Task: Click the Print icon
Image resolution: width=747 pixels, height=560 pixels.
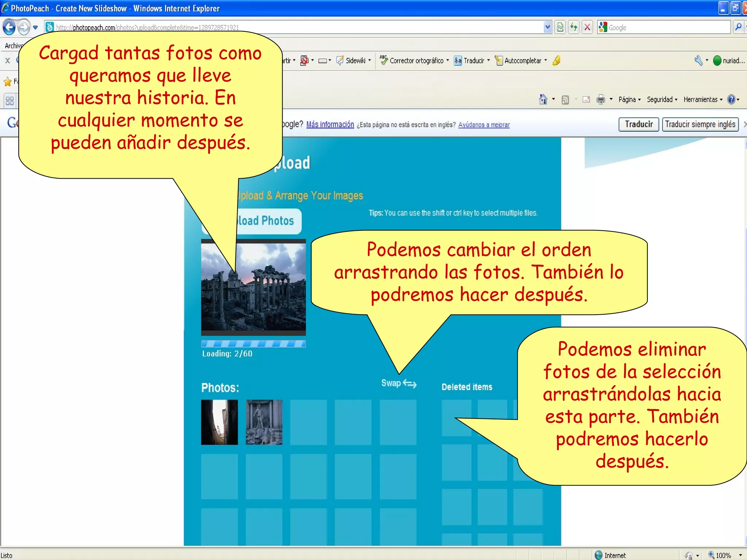Action: pyautogui.click(x=600, y=99)
